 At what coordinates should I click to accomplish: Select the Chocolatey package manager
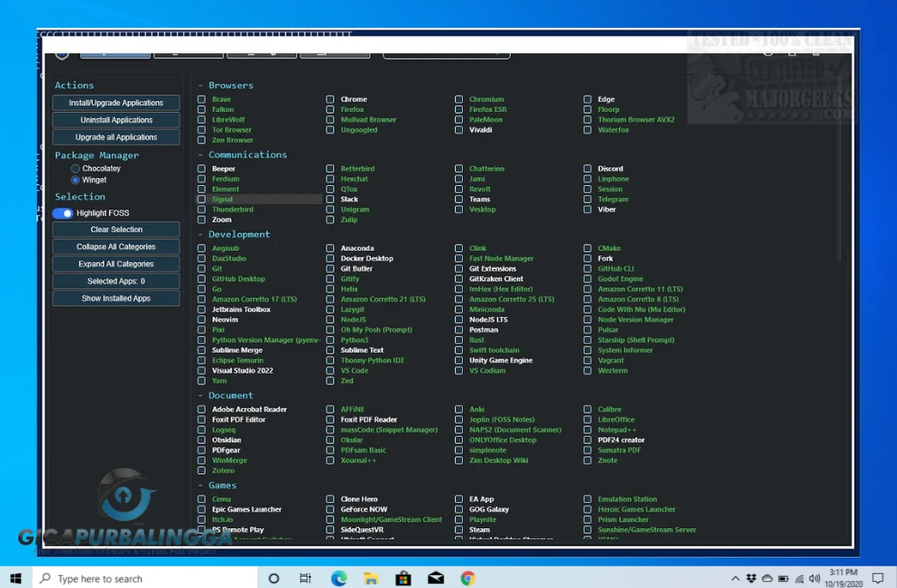[x=75, y=168]
